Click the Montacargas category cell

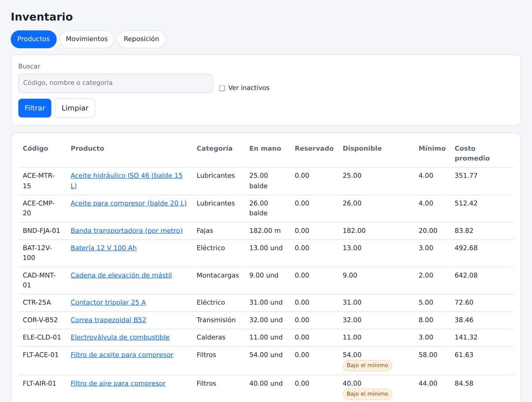tap(218, 276)
